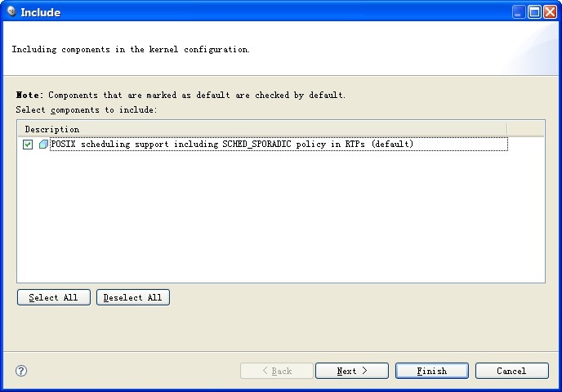Image resolution: width=562 pixels, height=392 pixels.
Task: Select the POSIX scheduling support row text
Action: (x=232, y=144)
